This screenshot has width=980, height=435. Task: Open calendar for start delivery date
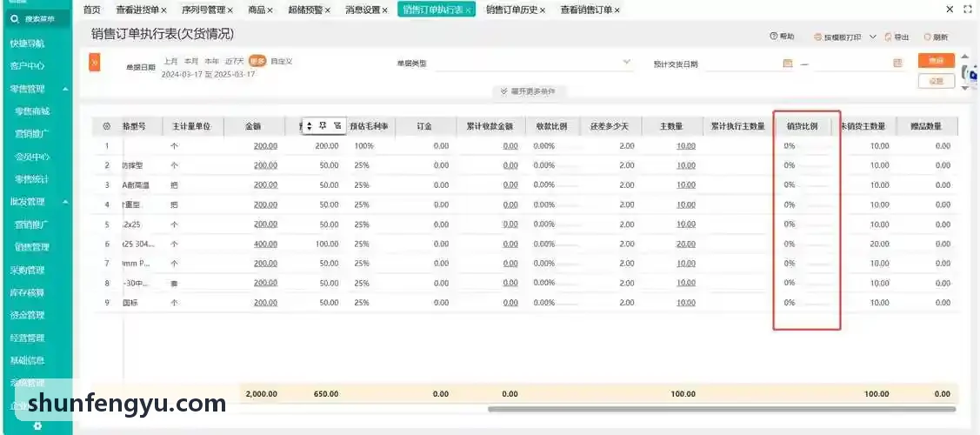788,64
